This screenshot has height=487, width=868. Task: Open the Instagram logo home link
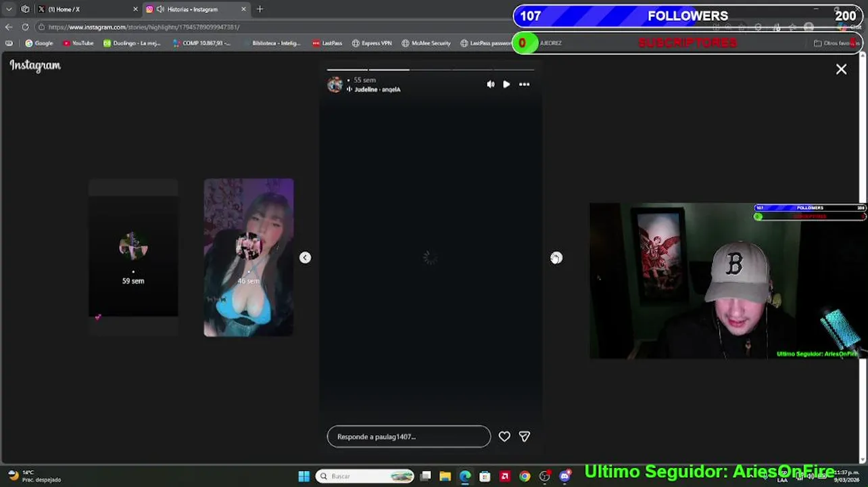(35, 66)
